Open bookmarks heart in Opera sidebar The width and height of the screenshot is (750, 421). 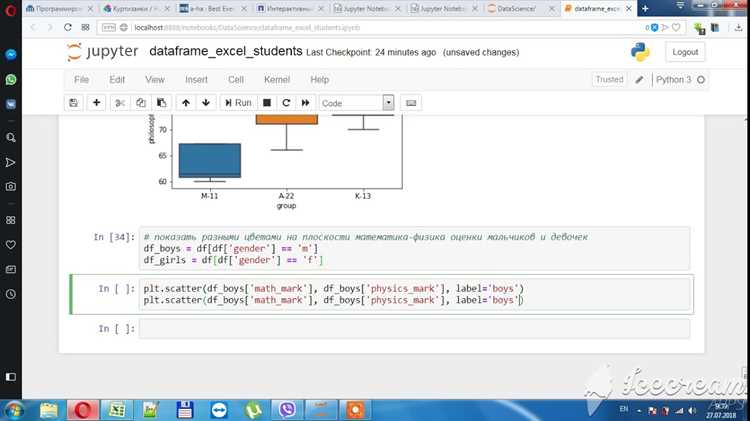(11, 244)
